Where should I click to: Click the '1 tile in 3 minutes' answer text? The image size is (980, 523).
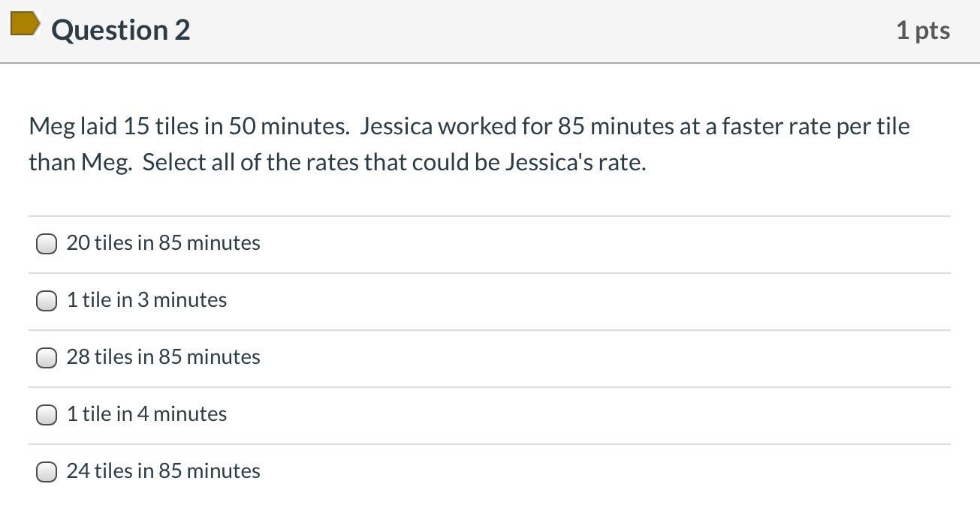(x=146, y=300)
